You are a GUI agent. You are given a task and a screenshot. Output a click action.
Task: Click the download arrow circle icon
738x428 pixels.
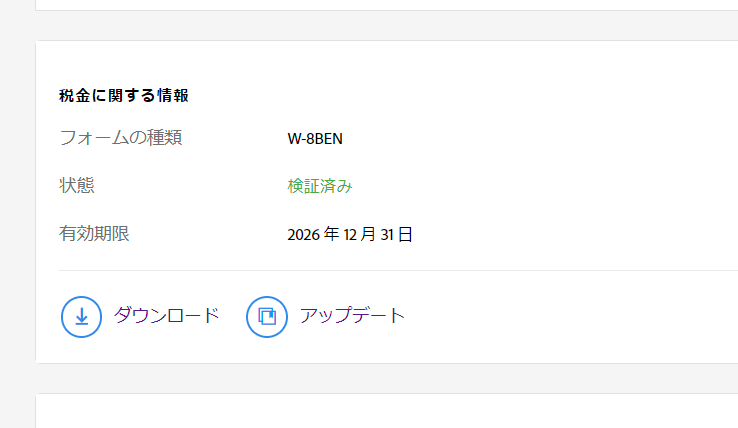tap(81, 316)
